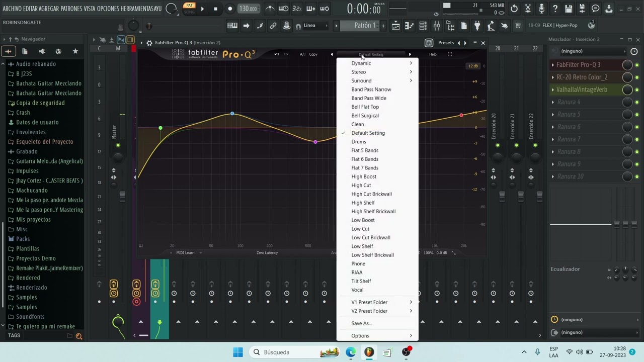Choose the Band Pass Narrow preset
This screenshot has height=362, width=644.
click(x=371, y=89)
